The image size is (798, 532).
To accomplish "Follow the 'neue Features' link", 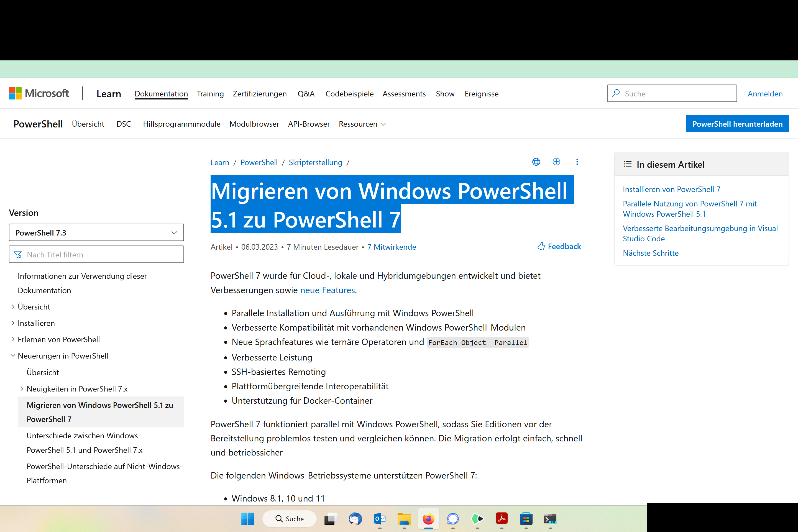I will [328, 290].
